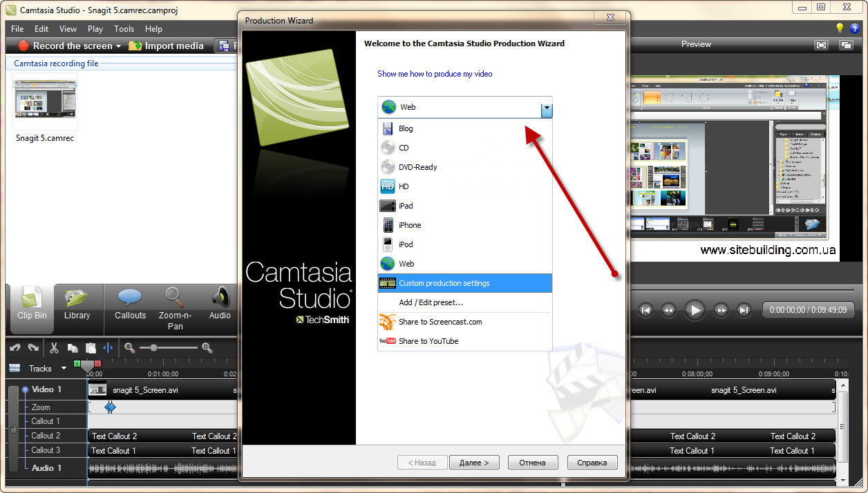Viewport: 868px width, 493px height.
Task: Click the Split icon
Action: 108,348
